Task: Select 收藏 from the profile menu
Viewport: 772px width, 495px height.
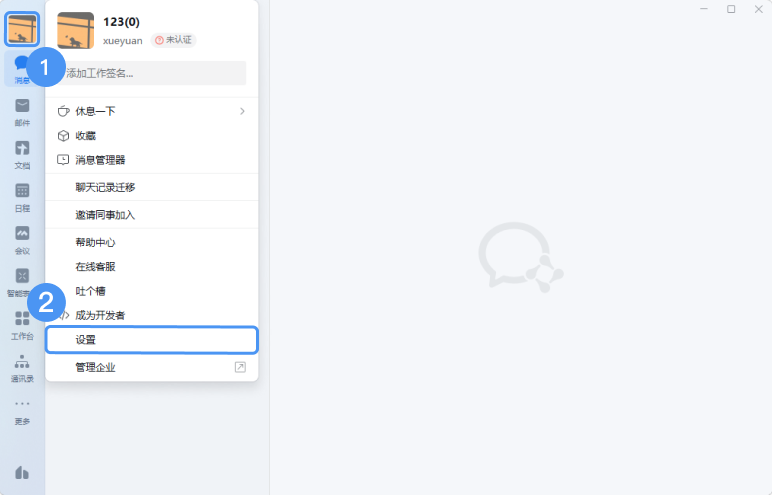Action: (152, 135)
